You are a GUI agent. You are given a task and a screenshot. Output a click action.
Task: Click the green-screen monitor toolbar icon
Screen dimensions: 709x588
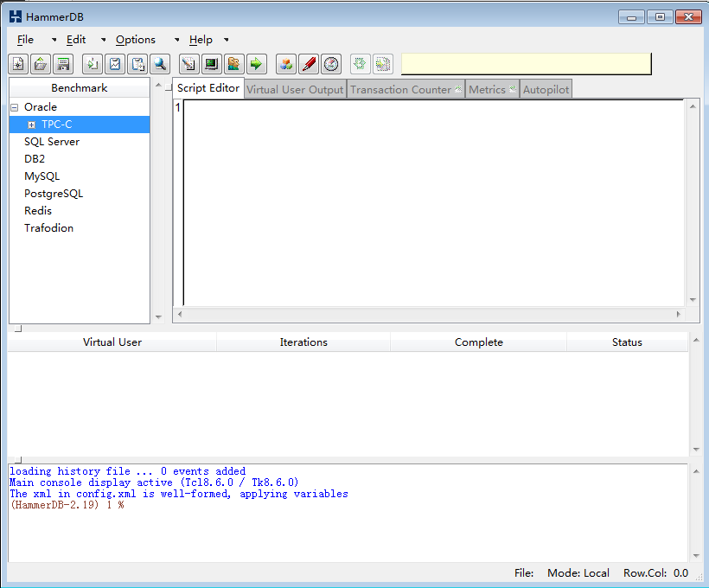point(212,64)
